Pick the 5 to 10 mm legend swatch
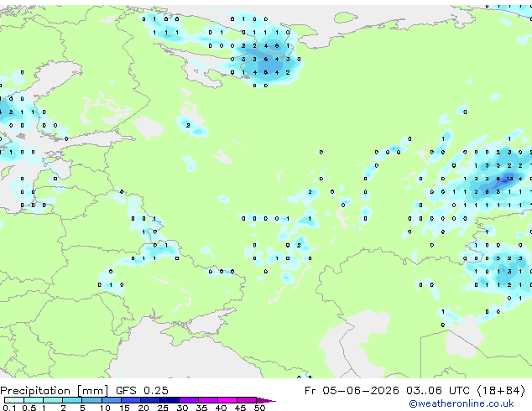This screenshot has height=411, width=532. point(91,400)
